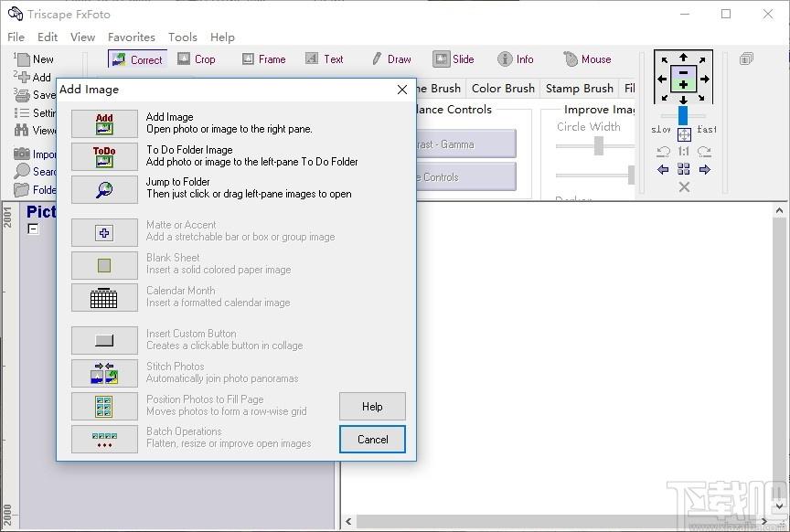Click the 1:1 actual size icon
Screen dimensions: 790x532
point(683,151)
